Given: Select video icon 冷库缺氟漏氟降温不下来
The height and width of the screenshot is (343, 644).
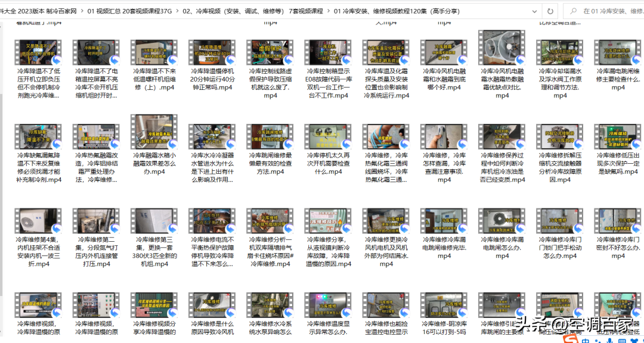Looking at the screenshot, I should pyautogui.click(x=38, y=136).
